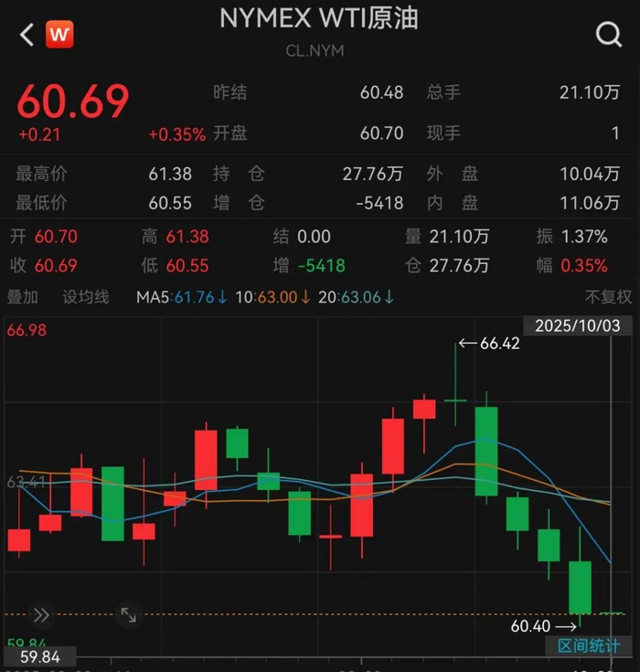Screen dimensions: 640x672
Task: Tap the 66.98 top axis label
Action: tap(27, 330)
